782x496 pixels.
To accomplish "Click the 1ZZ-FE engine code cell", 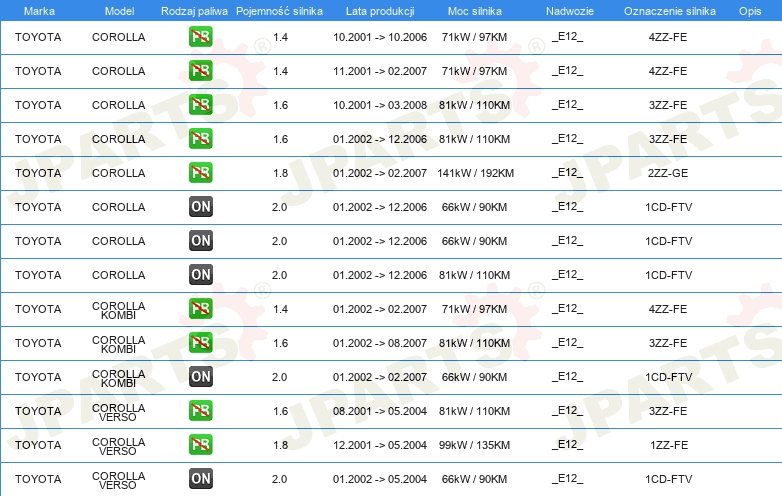I will click(x=667, y=445).
